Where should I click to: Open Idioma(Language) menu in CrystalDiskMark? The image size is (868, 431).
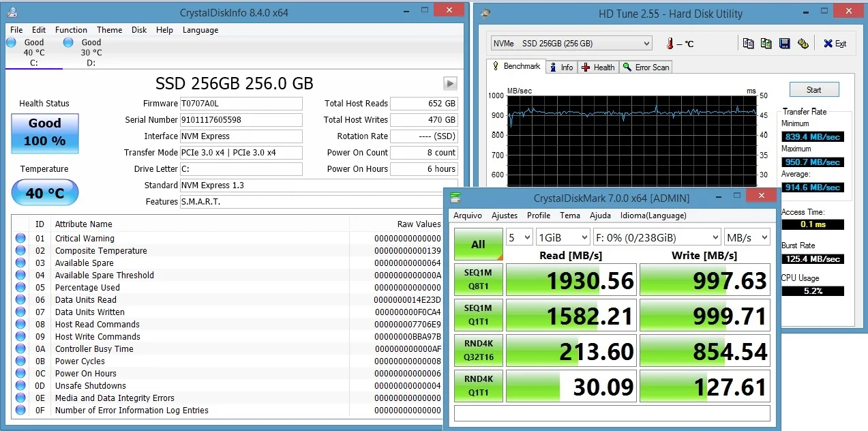click(x=653, y=215)
